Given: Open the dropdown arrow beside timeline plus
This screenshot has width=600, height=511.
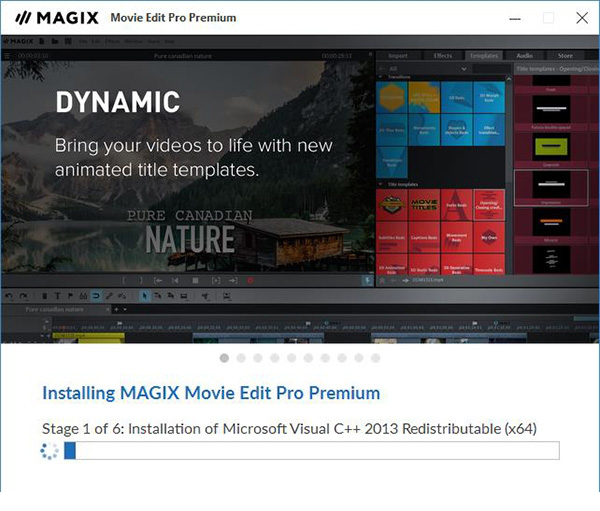Looking at the screenshot, I should (x=125, y=309).
